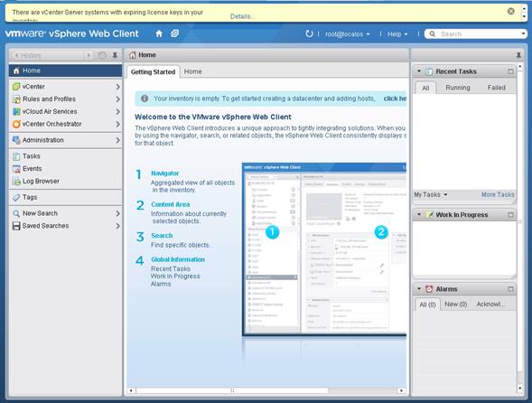Image resolution: width=532 pixels, height=403 pixels.
Task: Click the vCenter icon in the navigator
Action: (16, 87)
